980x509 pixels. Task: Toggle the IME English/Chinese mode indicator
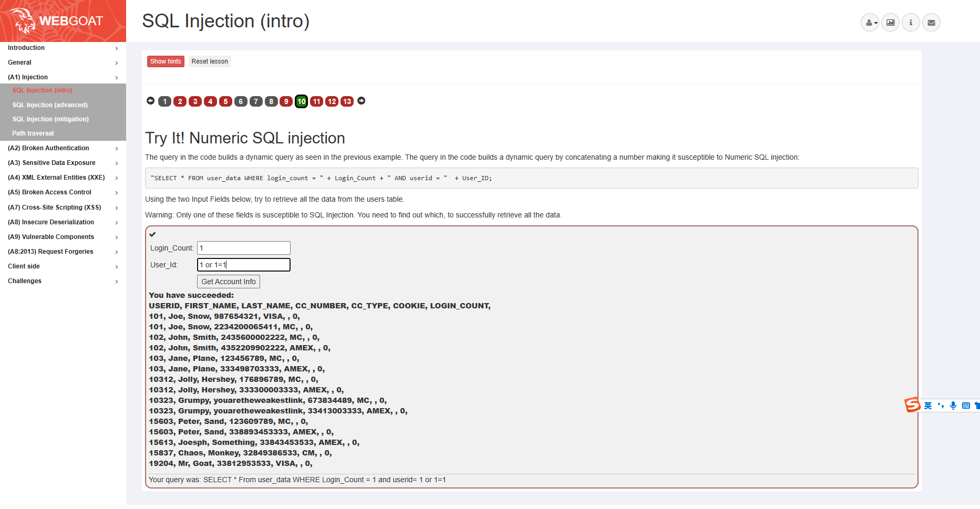[x=928, y=406]
